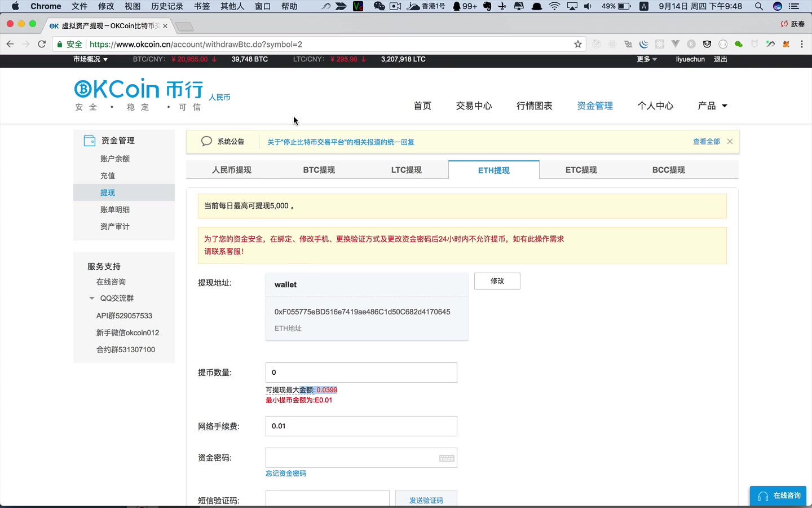The width and height of the screenshot is (812, 508).
Task: Open 个人中心 navigation item
Action: coord(655,106)
